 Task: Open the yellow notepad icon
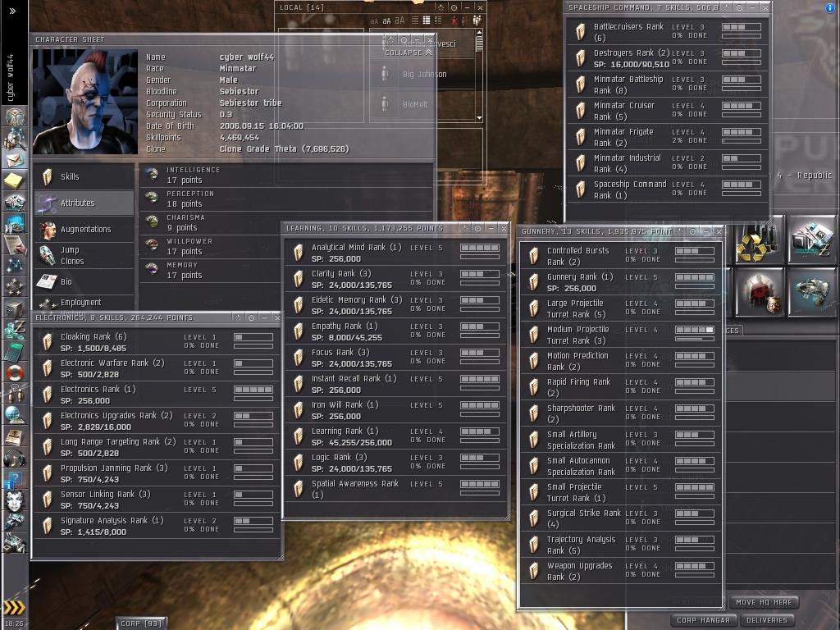(15, 180)
